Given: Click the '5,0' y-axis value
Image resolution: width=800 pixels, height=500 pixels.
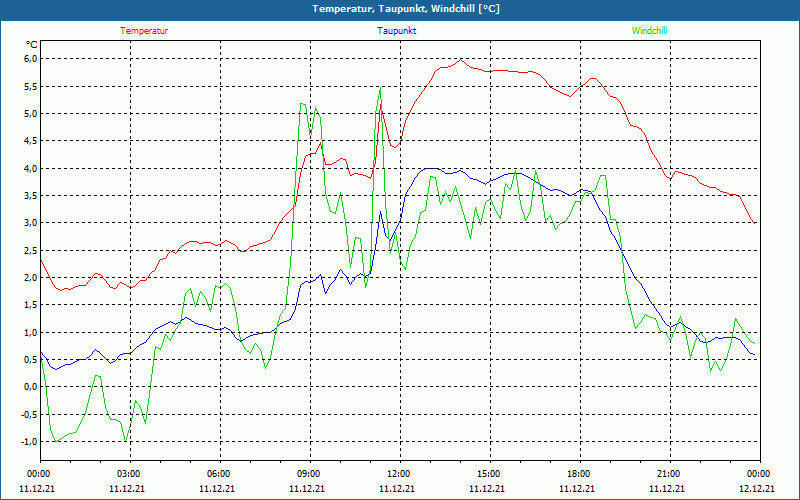Looking at the screenshot, I should point(31,113).
